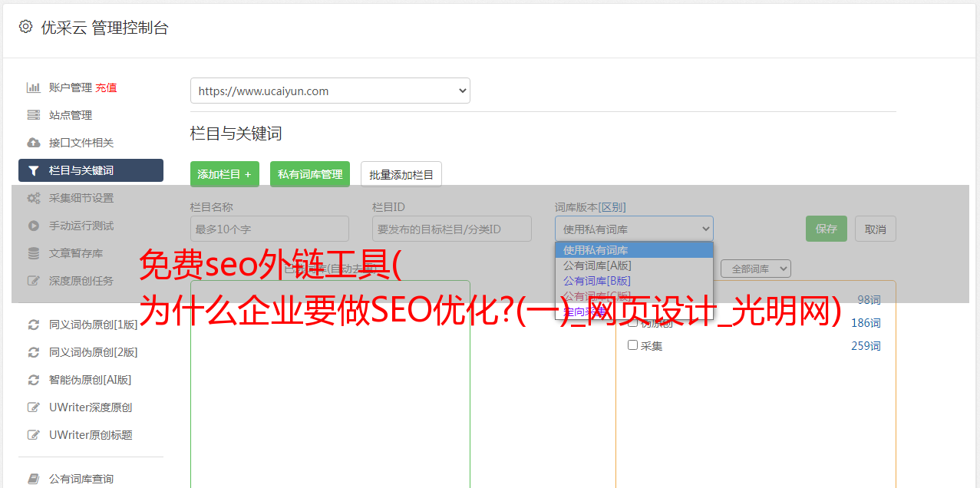Choose 公有词库[A版] option
This screenshot has height=488, width=980.
pyautogui.click(x=634, y=265)
